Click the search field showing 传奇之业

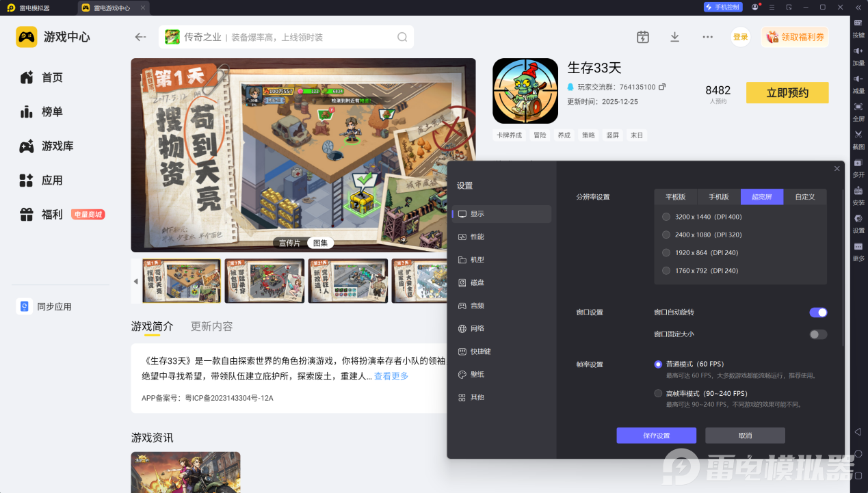(286, 37)
